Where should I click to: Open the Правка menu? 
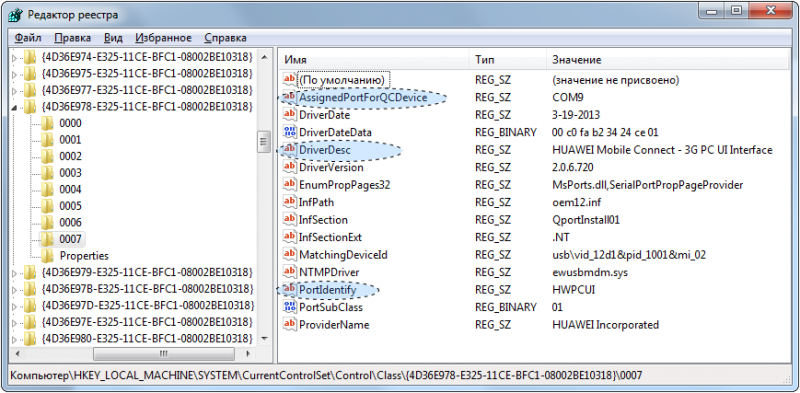tap(72, 38)
